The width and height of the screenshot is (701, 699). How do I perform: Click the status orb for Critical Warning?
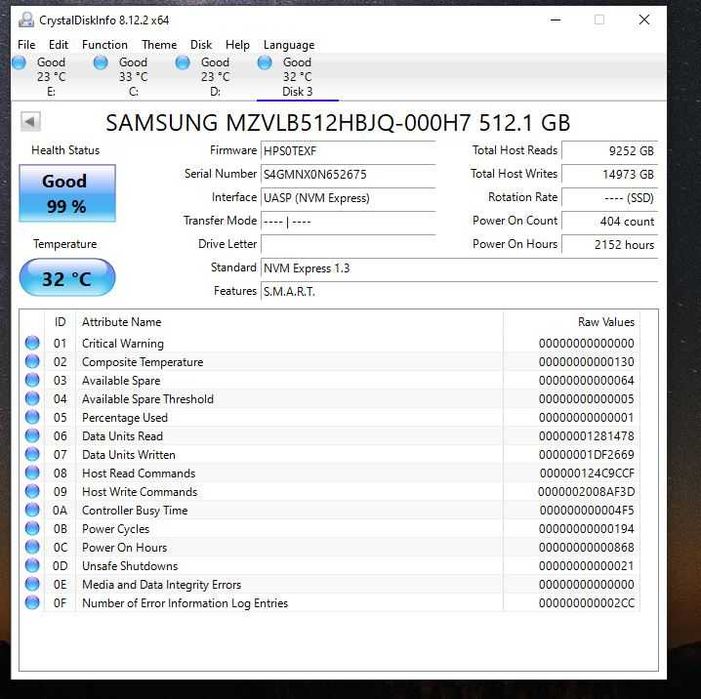click(32, 343)
